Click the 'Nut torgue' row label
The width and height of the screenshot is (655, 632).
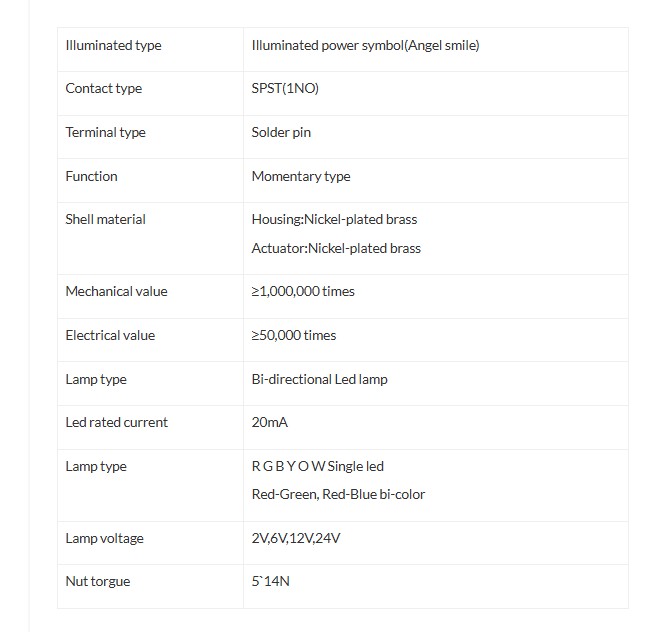[x=97, y=581]
